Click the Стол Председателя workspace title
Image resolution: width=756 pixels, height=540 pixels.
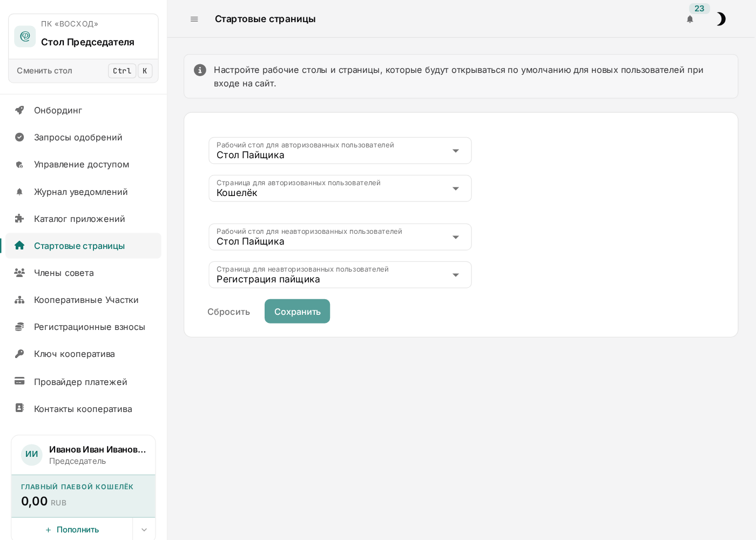tap(87, 42)
